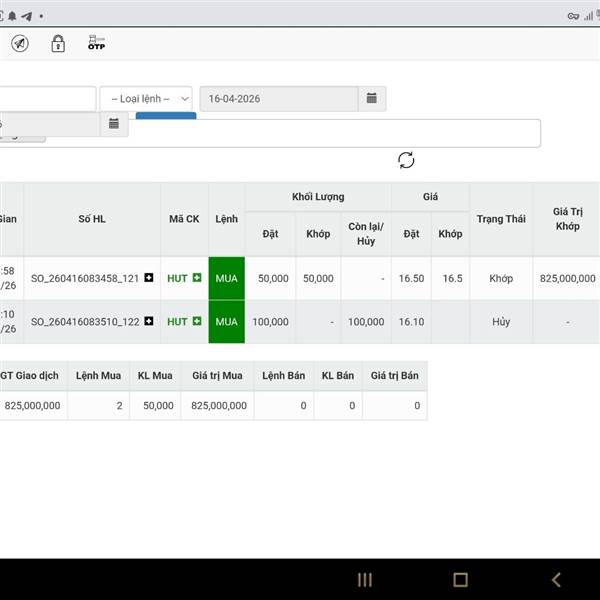
Task: Expand details for order SO_260416083458_121
Action: [149, 278]
